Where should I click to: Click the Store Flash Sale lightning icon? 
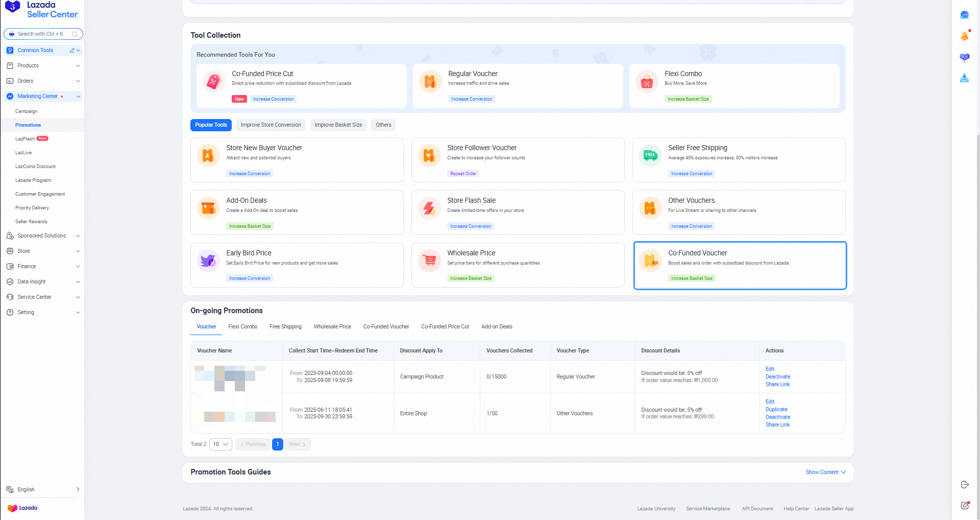(429, 208)
